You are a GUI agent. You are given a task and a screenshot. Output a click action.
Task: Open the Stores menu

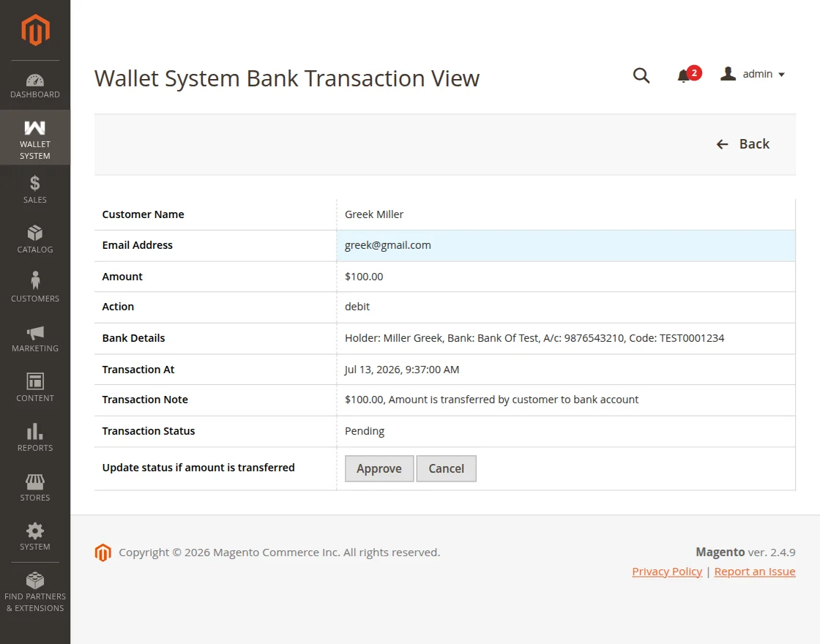click(x=35, y=487)
